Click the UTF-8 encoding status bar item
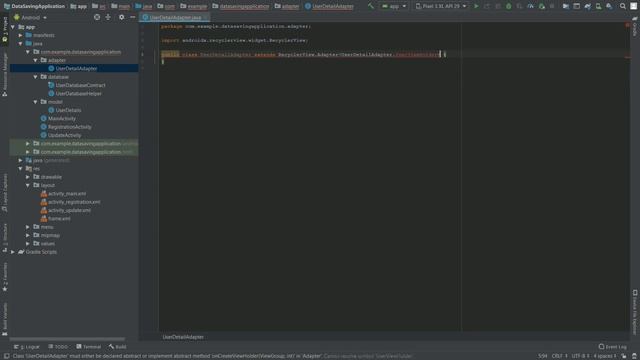Viewport: 640px width, 360px height. coord(580,356)
